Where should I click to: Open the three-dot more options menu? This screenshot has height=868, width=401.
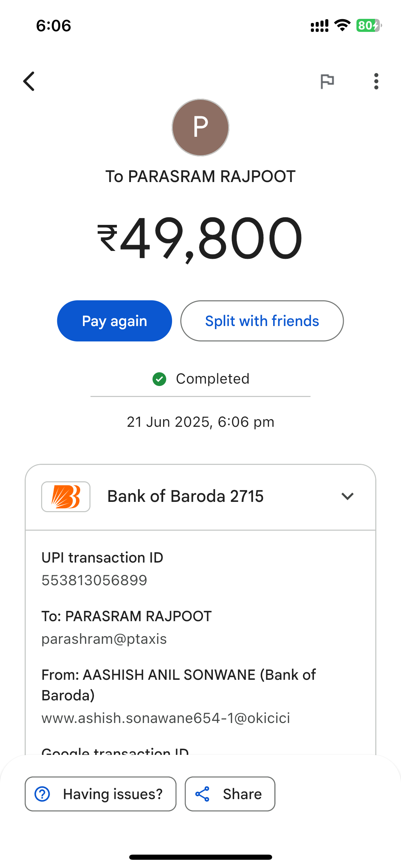[x=376, y=81]
